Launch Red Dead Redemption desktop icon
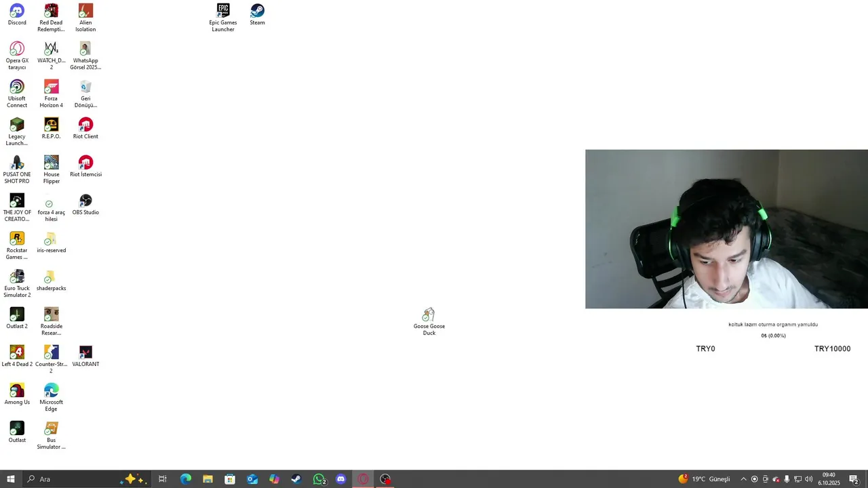Image resolution: width=868 pixels, height=488 pixels. pos(51,18)
